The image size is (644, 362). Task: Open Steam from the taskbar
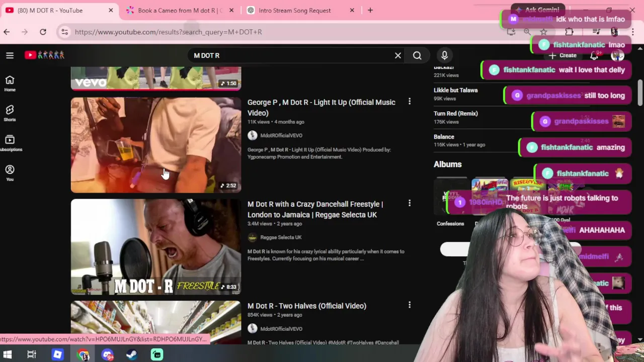click(132, 354)
